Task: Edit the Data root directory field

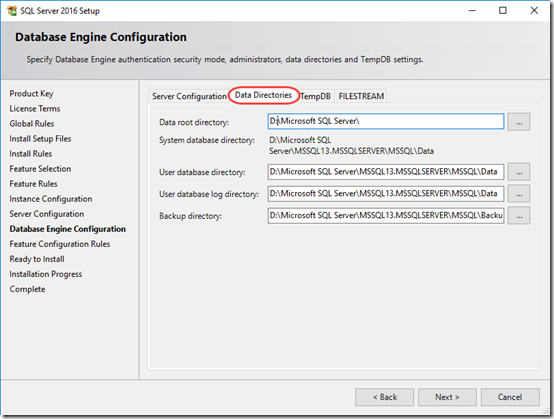Action: 386,121
